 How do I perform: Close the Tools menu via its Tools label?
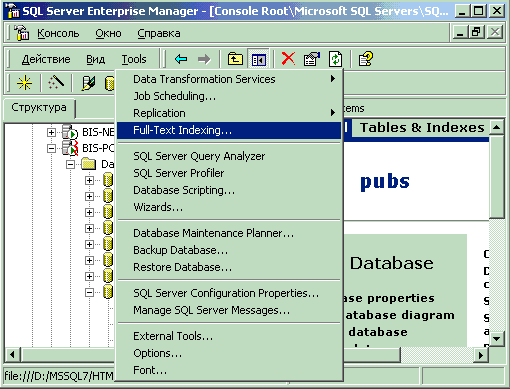(134, 59)
